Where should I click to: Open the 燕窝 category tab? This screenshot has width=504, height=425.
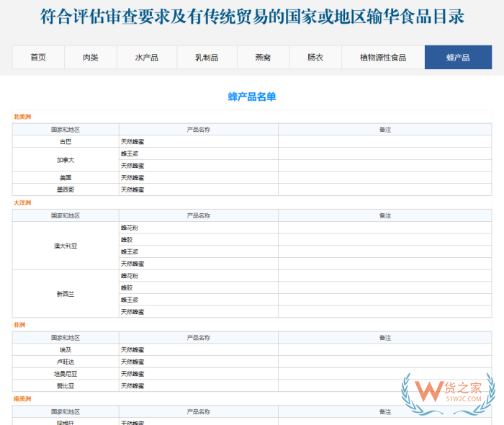tap(264, 57)
